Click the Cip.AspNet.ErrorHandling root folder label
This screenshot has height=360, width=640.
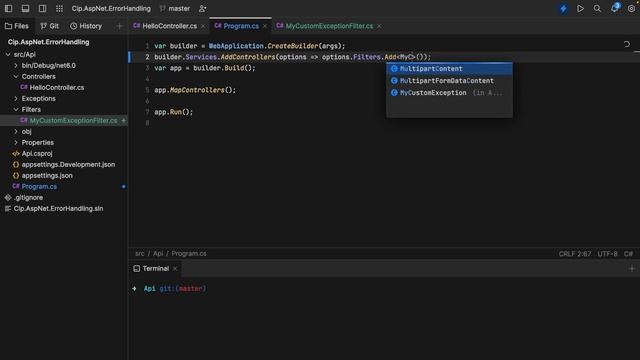48,42
